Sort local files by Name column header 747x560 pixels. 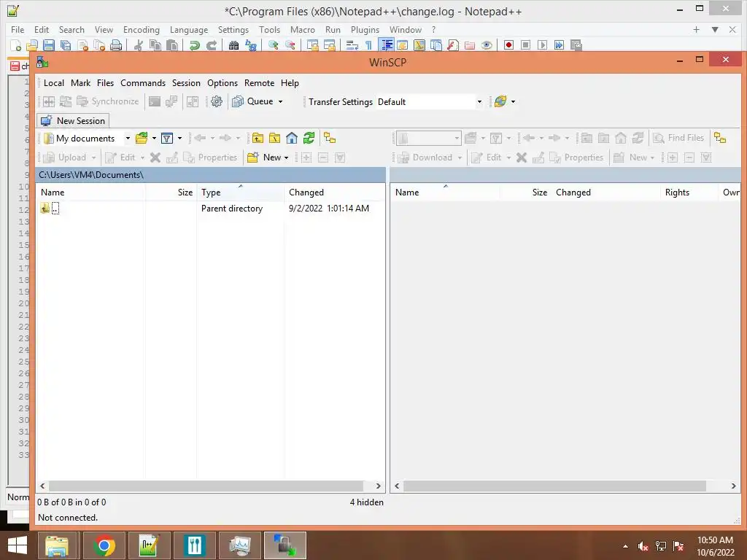point(90,192)
